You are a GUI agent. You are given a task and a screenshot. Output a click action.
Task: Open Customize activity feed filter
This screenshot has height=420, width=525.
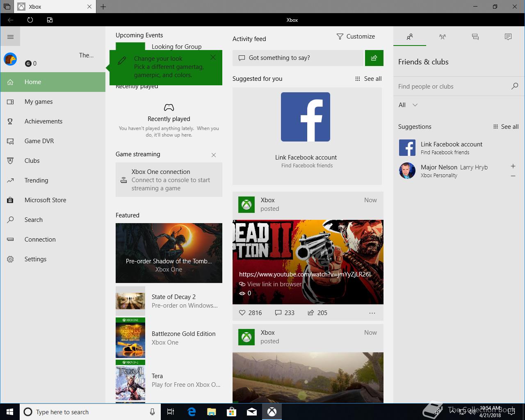pos(356,37)
